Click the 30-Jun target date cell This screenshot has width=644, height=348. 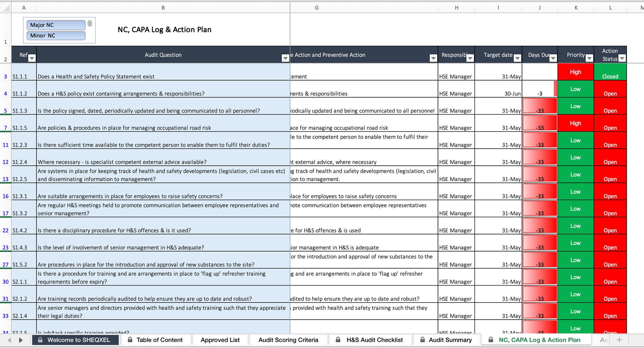[x=498, y=89]
